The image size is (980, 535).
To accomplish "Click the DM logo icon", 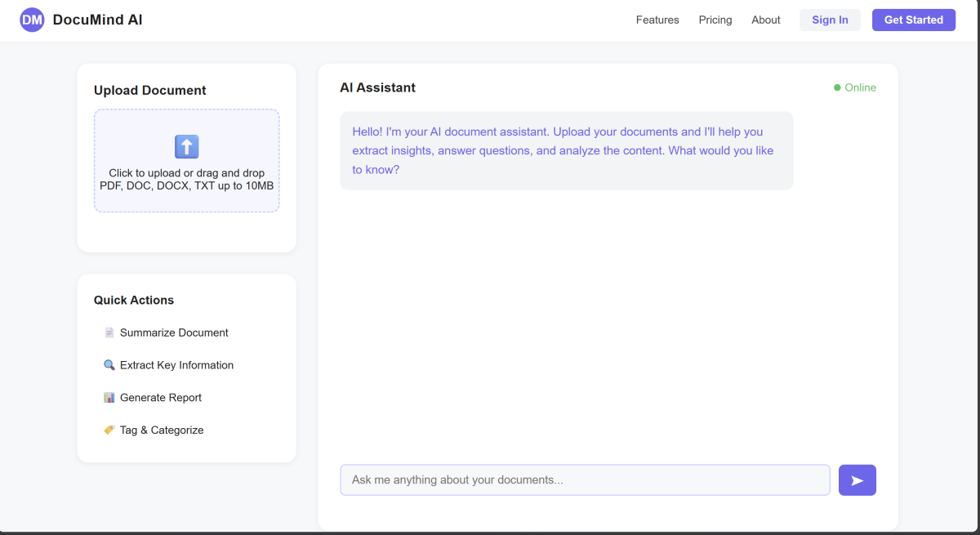I will [32, 20].
